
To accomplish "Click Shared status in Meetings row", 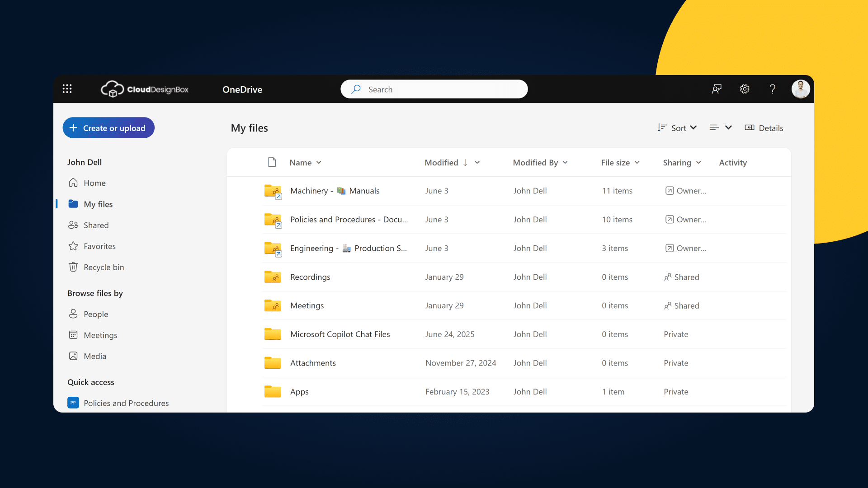I will coord(681,305).
